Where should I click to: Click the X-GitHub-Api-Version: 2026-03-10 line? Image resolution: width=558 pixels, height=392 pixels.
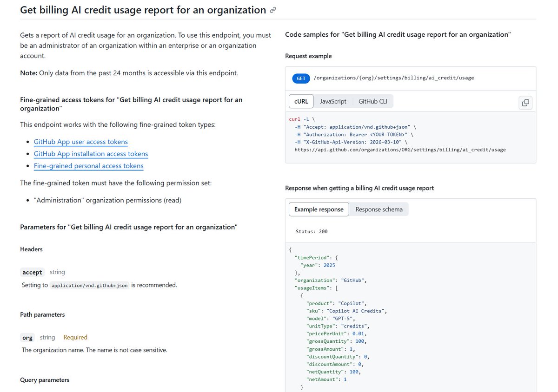click(352, 142)
